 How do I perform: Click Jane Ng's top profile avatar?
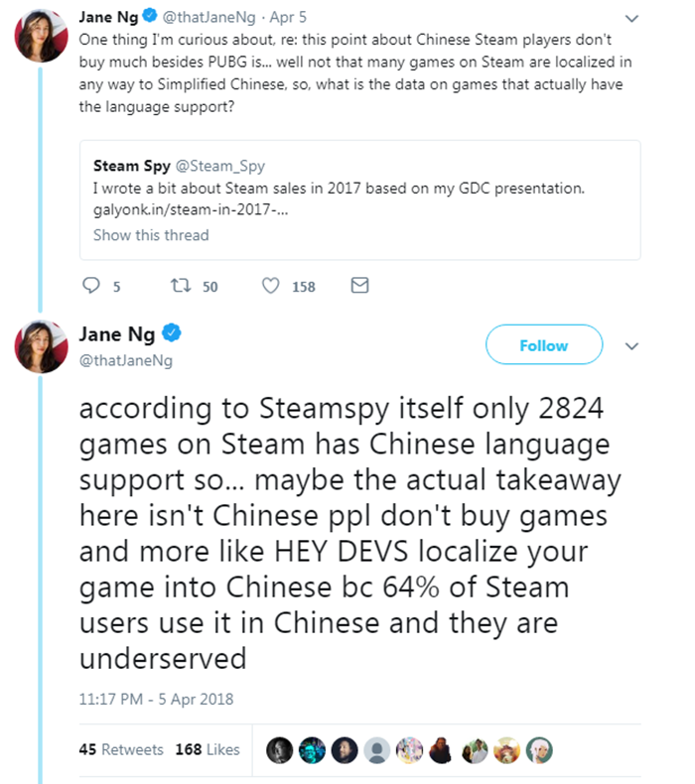click(x=40, y=40)
